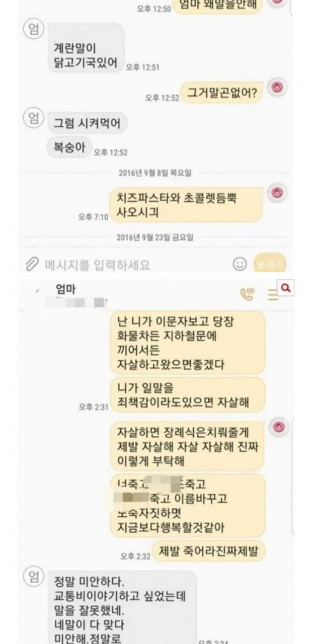The image size is (322, 644).
Task: Open 엄 avatar beside 그럼 시켜먹어 message
Action: pyautogui.click(x=32, y=119)
